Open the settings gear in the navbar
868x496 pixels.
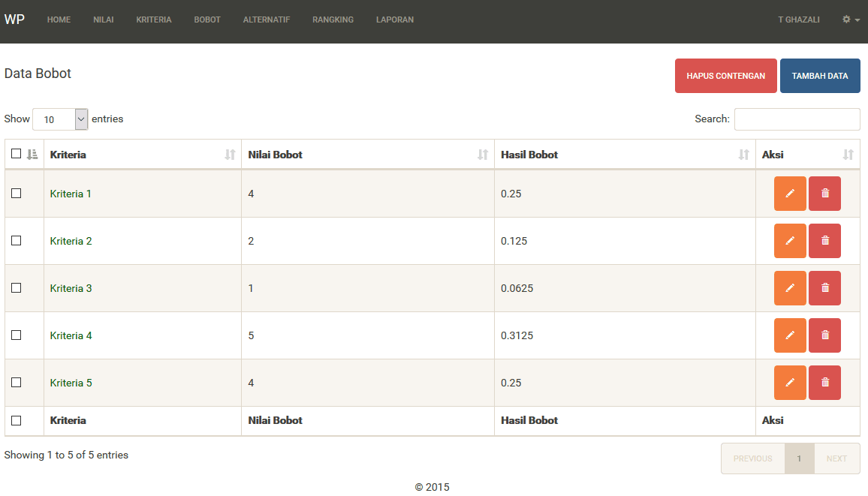[845, 20]
